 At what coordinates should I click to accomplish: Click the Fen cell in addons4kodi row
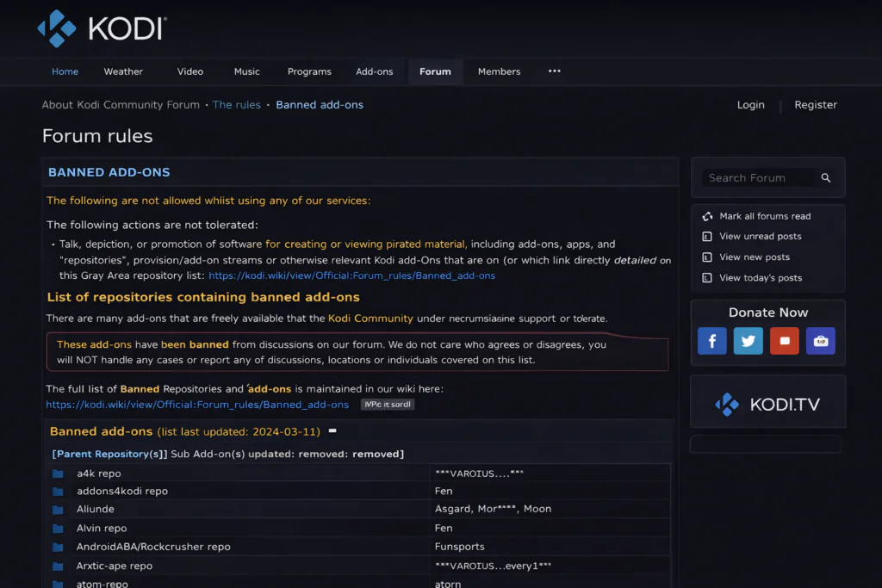tap(444, 492)
